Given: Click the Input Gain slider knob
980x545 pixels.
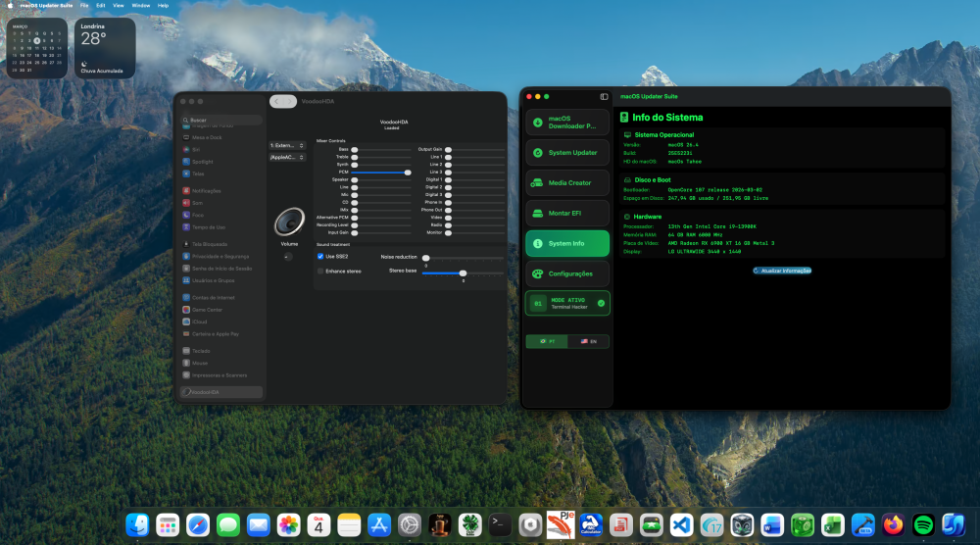Looking at the screenshot, I should point(355,232).
